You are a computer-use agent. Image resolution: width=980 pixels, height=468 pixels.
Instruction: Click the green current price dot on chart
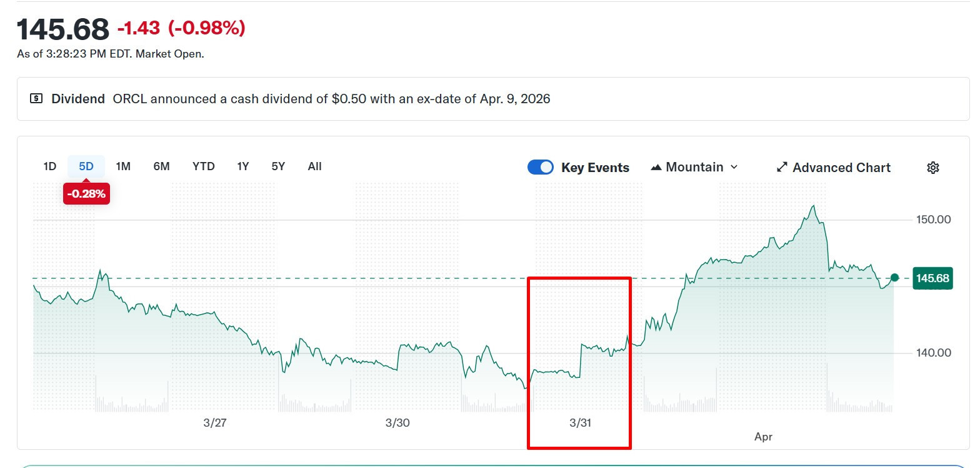pyautogui.click(x=894, y=278)
